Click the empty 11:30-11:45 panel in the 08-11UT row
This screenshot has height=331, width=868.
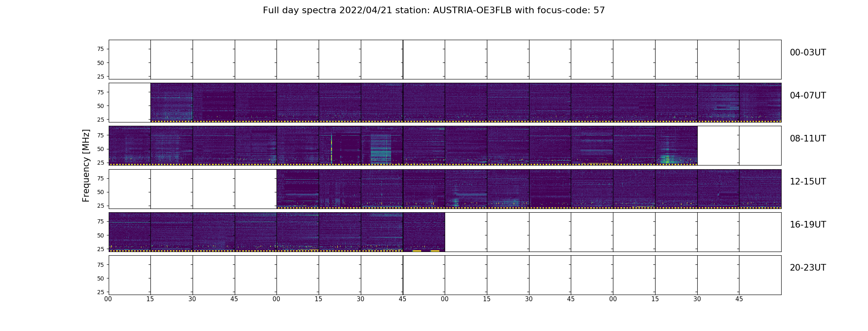718,146
